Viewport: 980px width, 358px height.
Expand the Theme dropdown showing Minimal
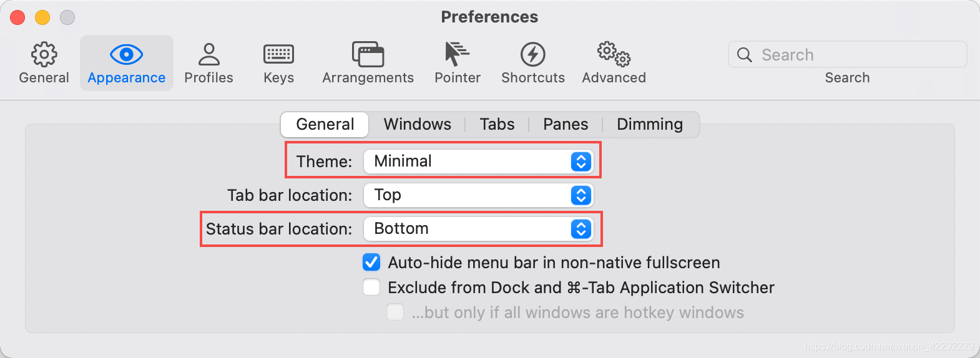tap(478, 162)
